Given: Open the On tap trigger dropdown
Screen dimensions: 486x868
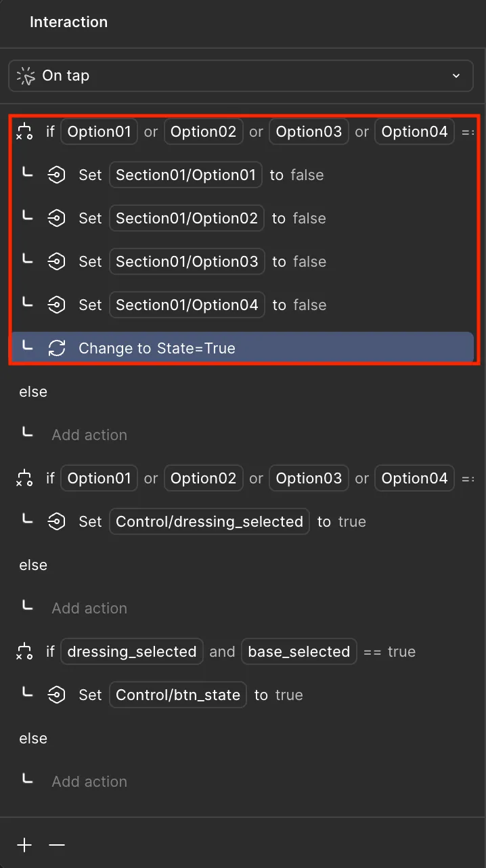Looking at the screenshot, I should [240, 76].
